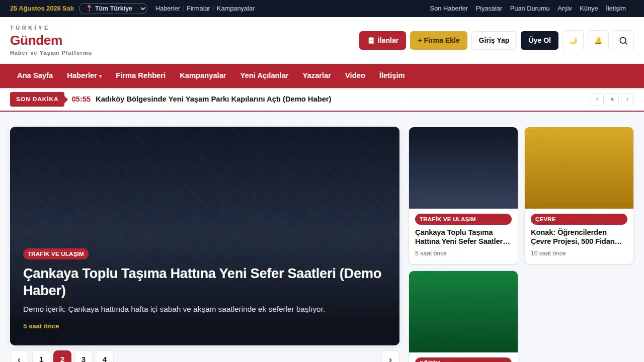Open Ana Sayfa in main navigation
The height and width of the screenshot is (362, 644).
pyautogui.click(x=35, y=75)
